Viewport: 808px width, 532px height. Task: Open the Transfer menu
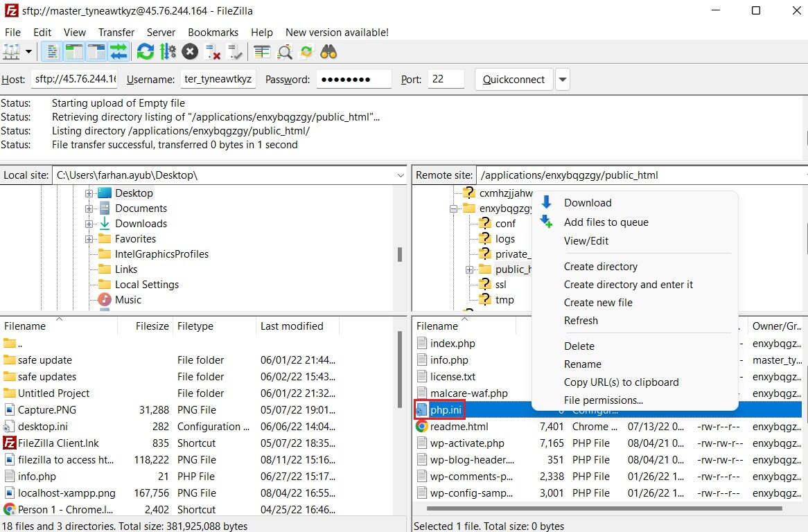tap(116, 32)
